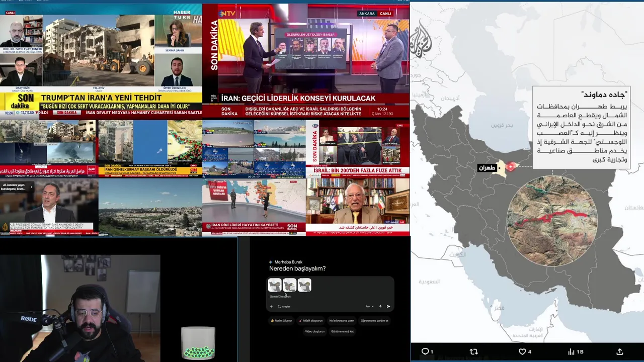Click the 'Video oluşturun' suggestion chip
This screenshot has height=362, width=644.
click(315, 331)
